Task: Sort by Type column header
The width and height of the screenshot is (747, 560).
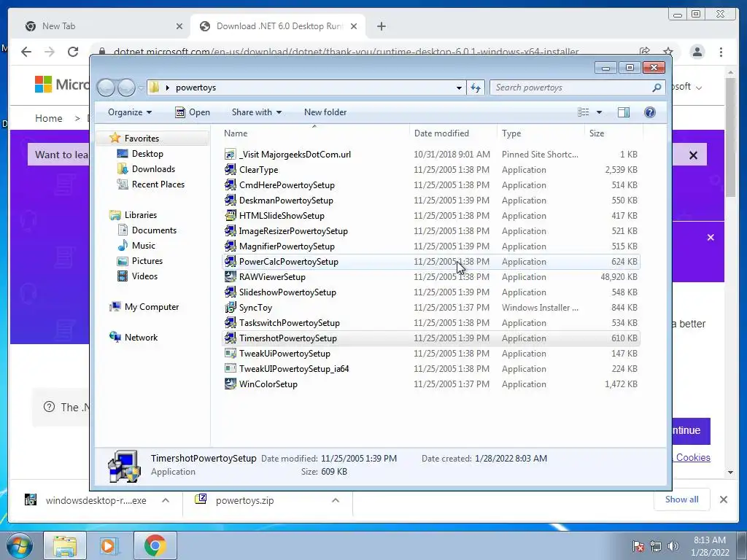Action: coord(541,133)
